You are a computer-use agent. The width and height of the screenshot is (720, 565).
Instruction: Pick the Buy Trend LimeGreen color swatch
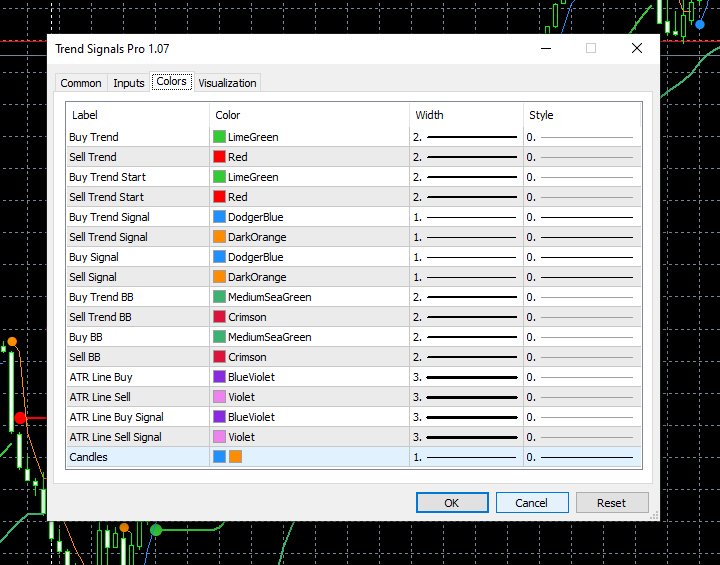pyautogui.click(x=219, y=137)
